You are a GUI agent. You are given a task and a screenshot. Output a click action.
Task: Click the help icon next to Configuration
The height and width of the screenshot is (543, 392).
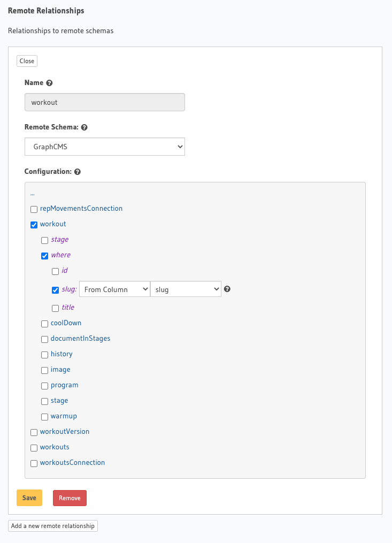pyautogui.click(x=78, y=172)
